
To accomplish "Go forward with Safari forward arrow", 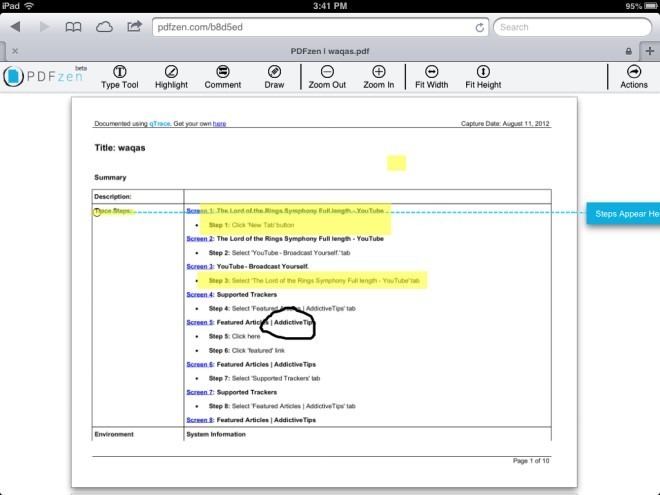I will (x=44, y=27).
